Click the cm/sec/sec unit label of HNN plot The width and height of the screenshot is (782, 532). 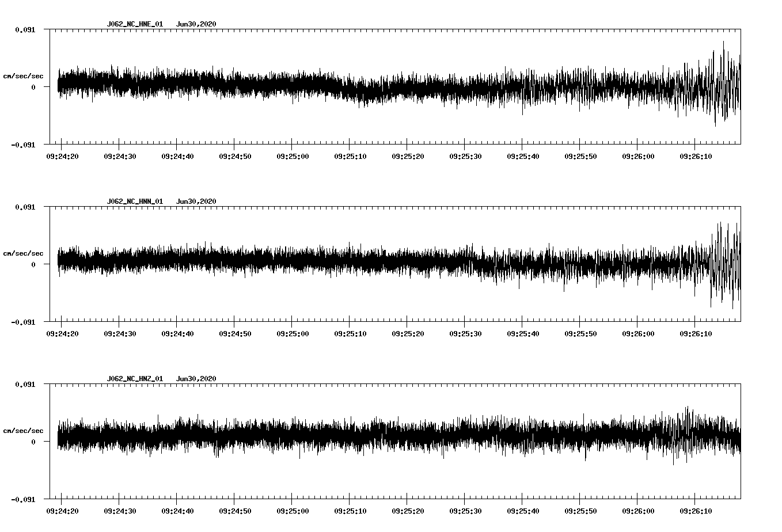[x=23, y=253]
